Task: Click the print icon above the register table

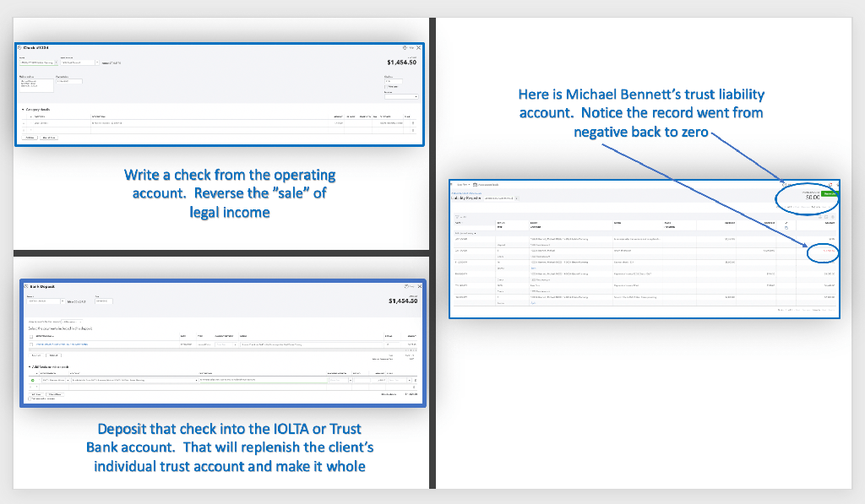Action: 820,217
